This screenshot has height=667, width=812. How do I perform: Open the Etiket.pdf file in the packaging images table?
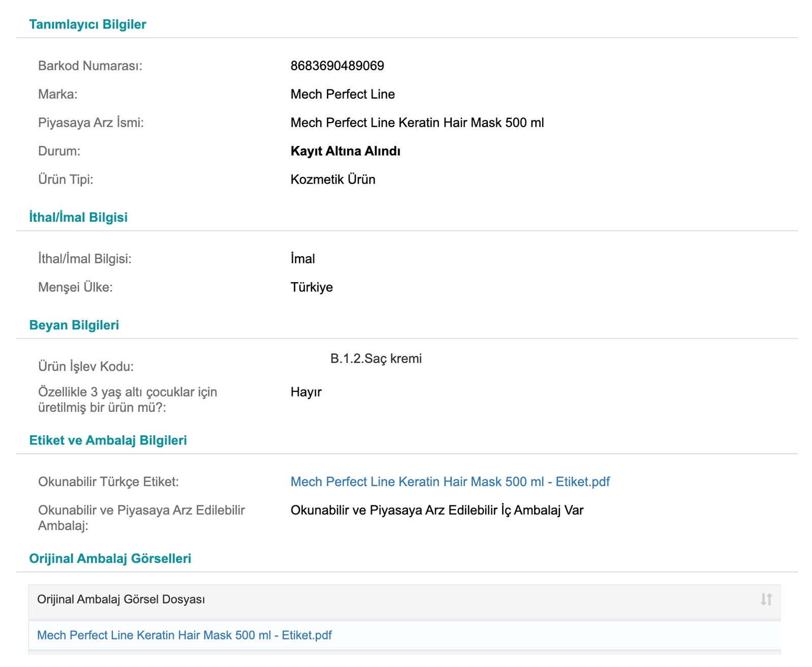click(184, 635)
